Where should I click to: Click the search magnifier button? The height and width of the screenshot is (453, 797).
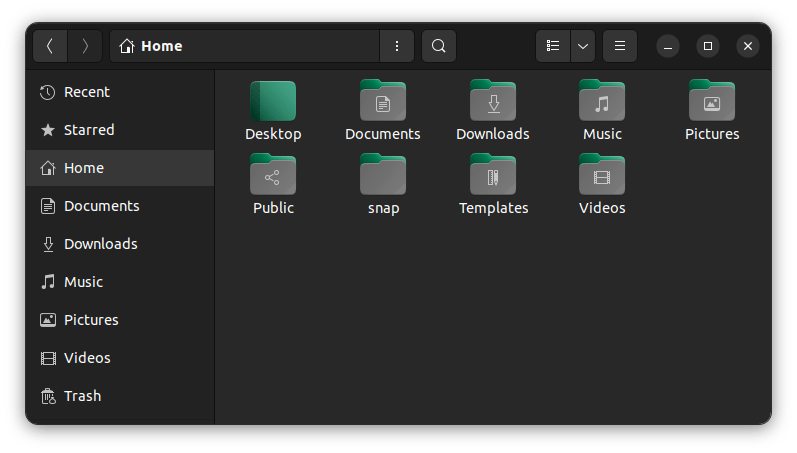(x=439, y=46)
